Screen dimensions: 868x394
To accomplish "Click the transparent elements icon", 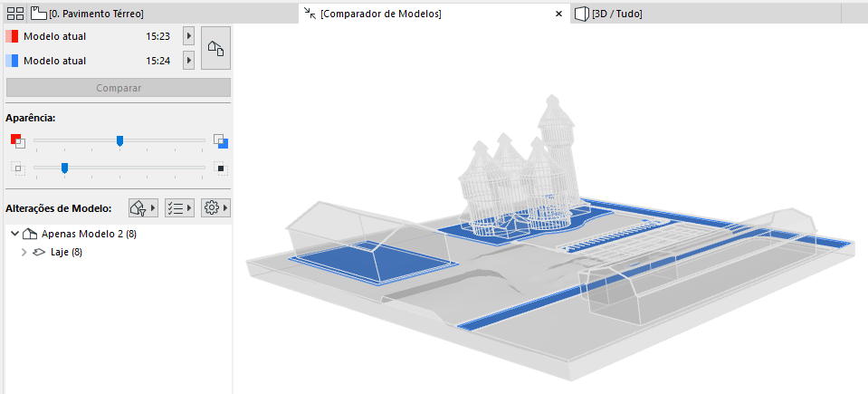I will pyautogui.click(x=18, y=168).
